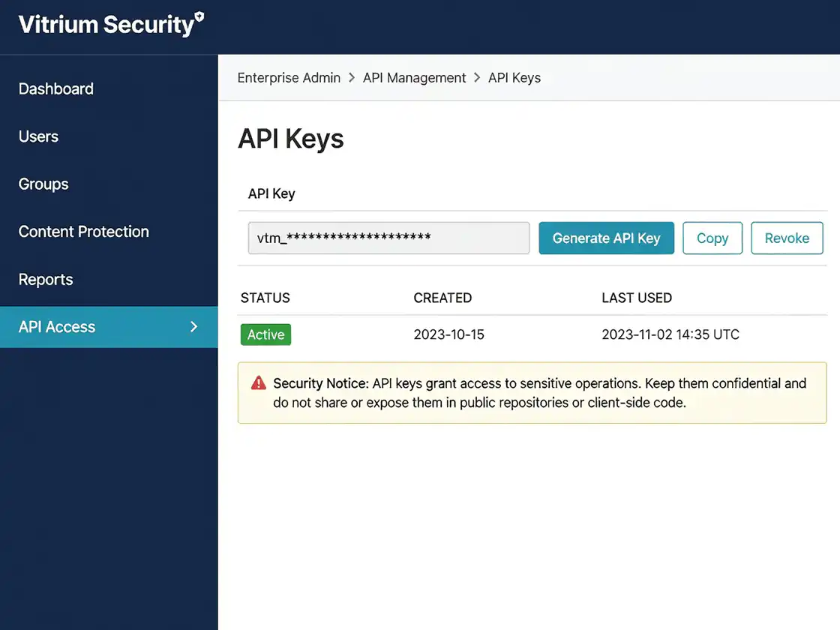Click the masked vtm_ API key field

pyautogui.click(x=389, y=238)
